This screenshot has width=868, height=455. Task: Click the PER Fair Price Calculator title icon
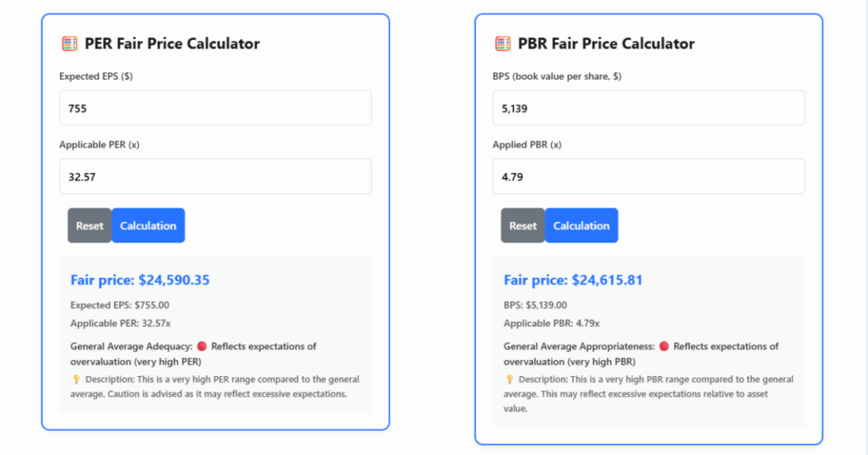[70, 43]
